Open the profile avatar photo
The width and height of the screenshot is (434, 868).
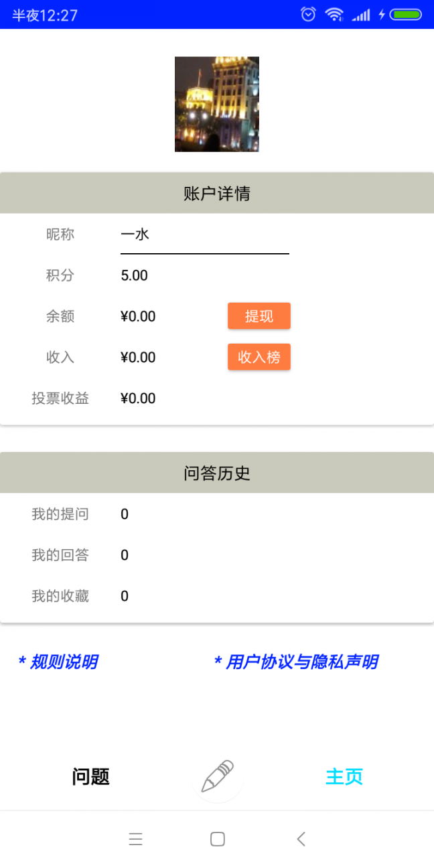(216, 104)
